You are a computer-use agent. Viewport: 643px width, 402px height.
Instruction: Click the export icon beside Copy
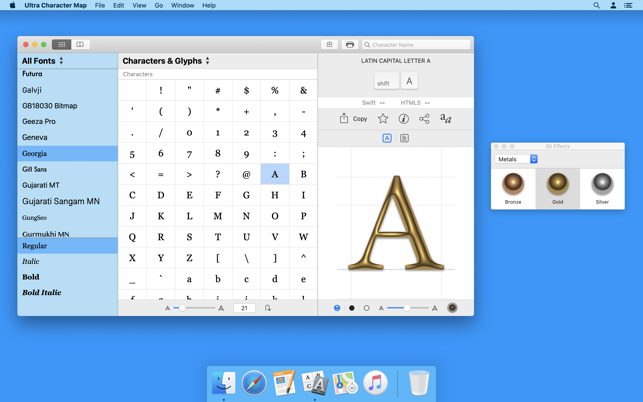click(x=343, y=119)
